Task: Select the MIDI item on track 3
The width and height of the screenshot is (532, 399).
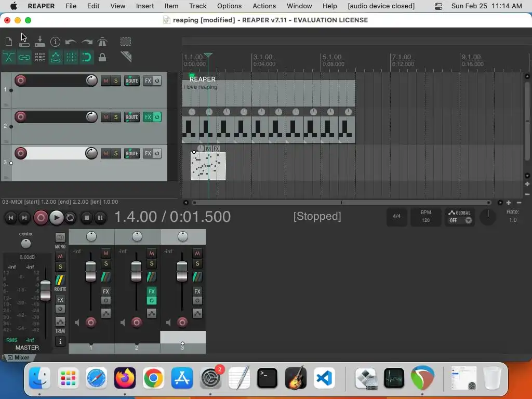Action: tap(208, 166)
